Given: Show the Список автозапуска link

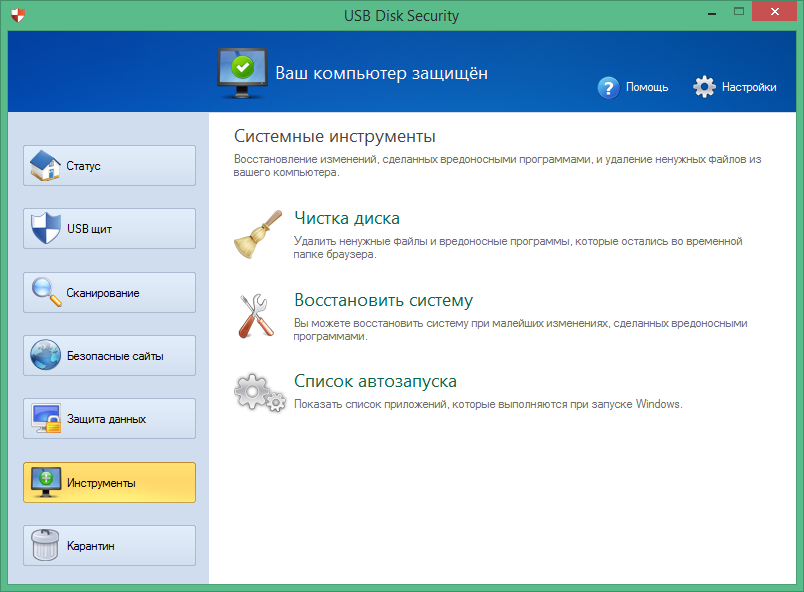Looking at the screenshot, I should pos(375,381).
